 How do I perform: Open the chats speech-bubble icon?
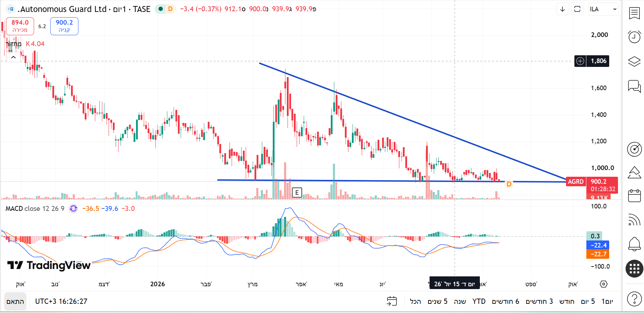click(634, 86)
